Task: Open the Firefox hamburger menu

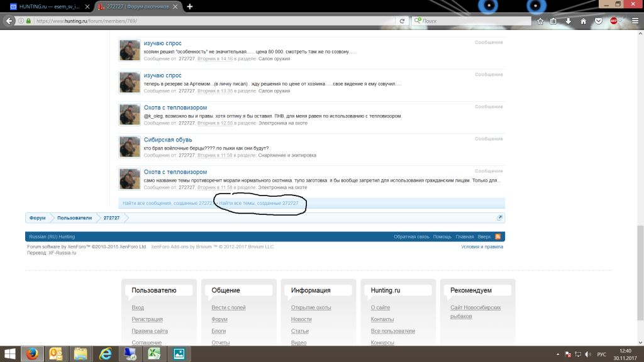Action: (635, 21)
